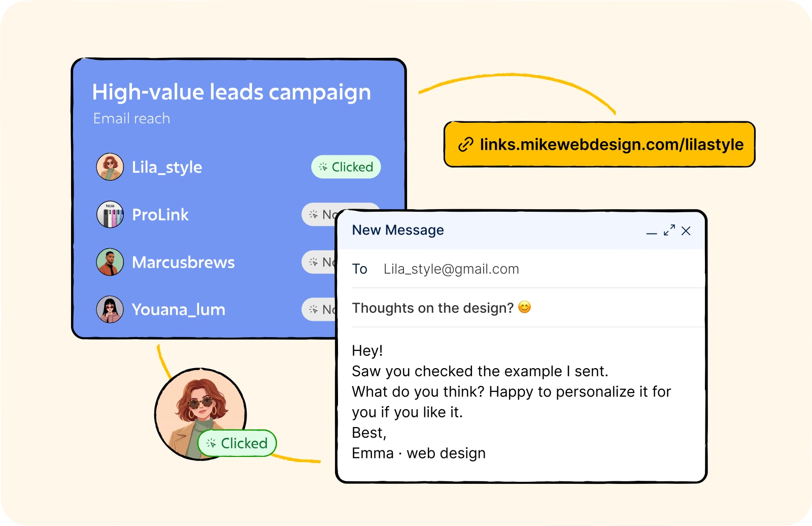Click the status badge in Marcusbrews row
Image resolution: width=812 pixels, height=526 pixels.
[x=320, y=262]
